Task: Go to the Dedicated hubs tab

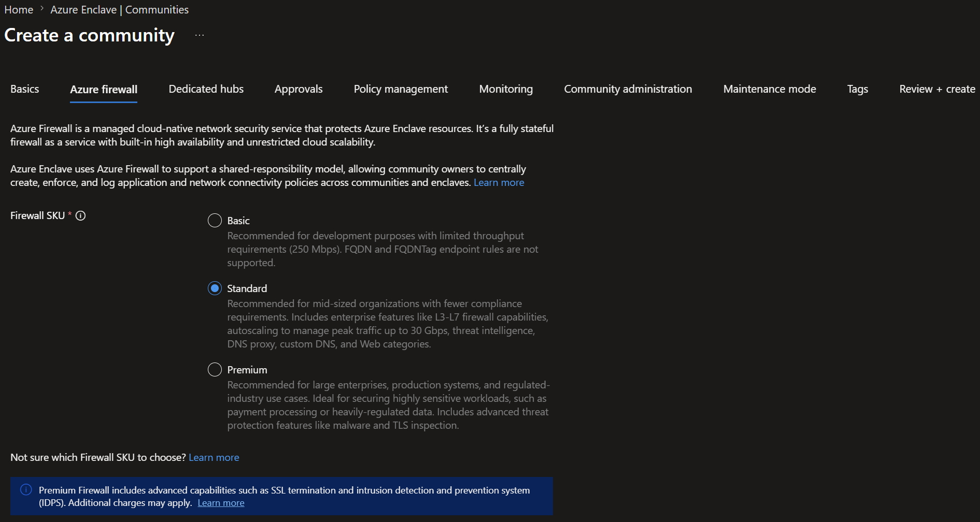Action: pyautogui.click(x=206, y=89)
